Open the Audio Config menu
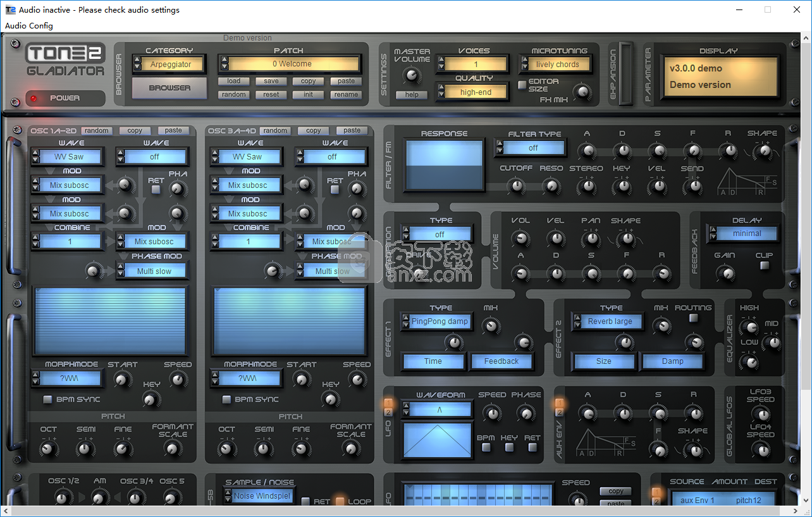812x517 pixels. coord(29,26)
